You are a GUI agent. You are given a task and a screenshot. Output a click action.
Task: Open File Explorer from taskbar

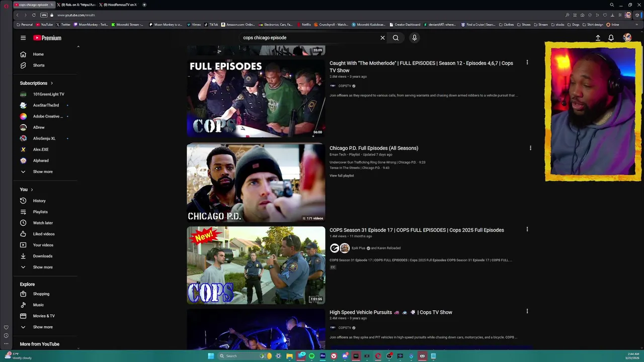tap(289, 356)
